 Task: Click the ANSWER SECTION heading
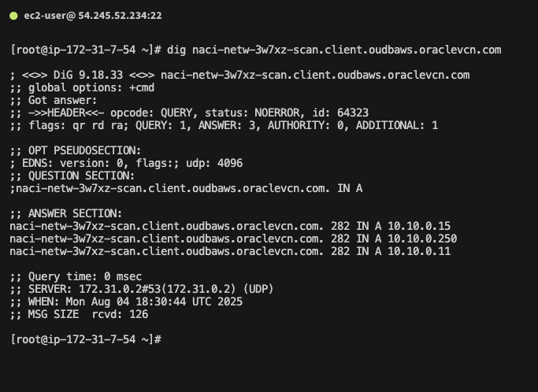point(66,213)
